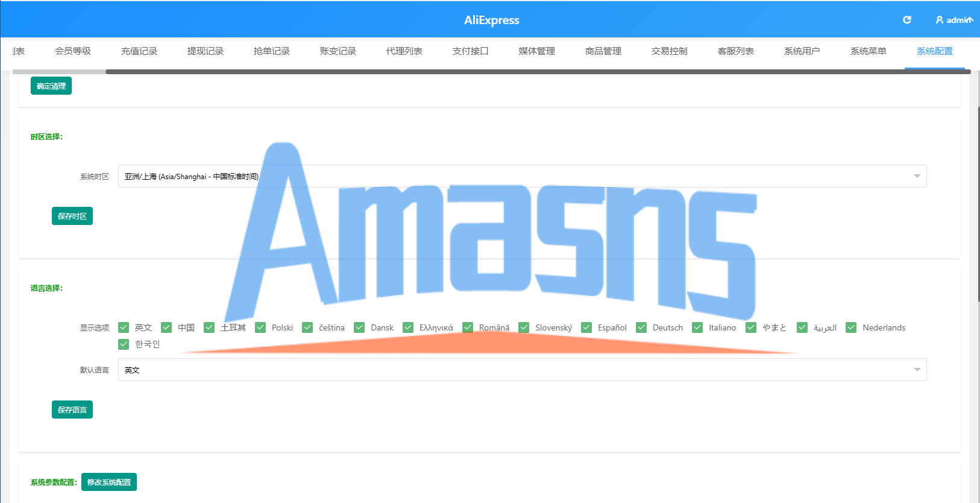
Task: Open the 充值记录 tab
Action: [139, 51]
